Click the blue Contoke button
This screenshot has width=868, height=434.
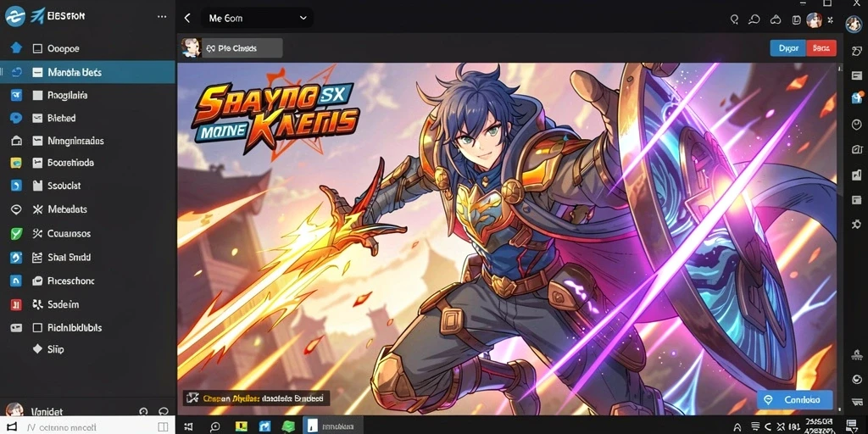click(795, 400)
